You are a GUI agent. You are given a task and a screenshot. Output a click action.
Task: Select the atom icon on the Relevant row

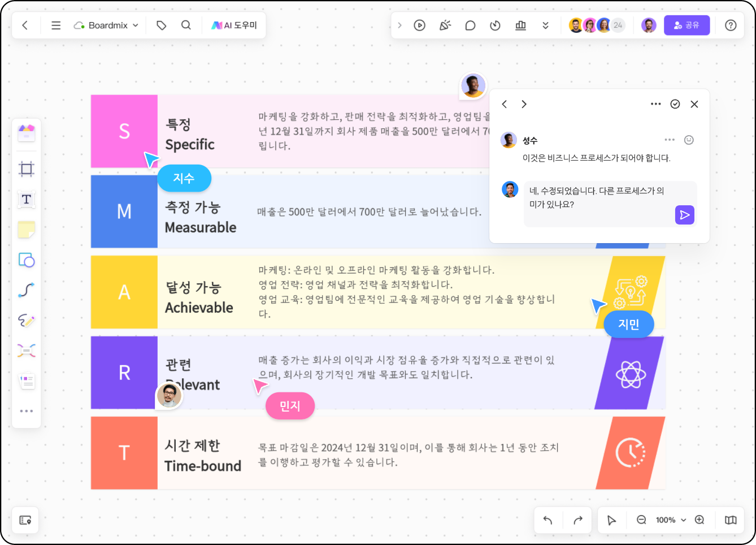[x=631, y=374]
